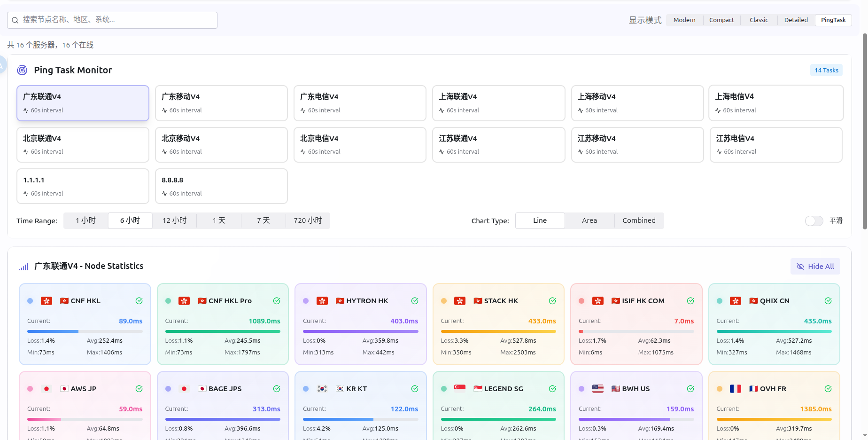The image size is (868, 440).
Task: Select the 上海电信V4 ping task
Action: pyautogui.click(x=776, y=103)
